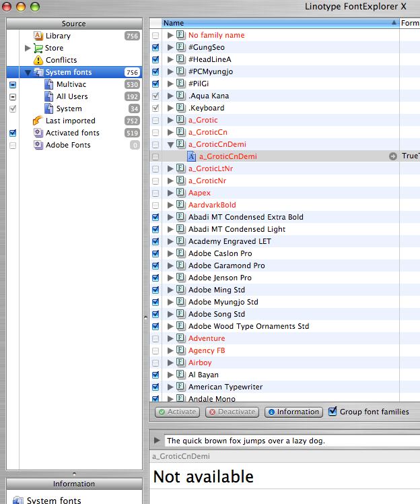Click the Last imported icon

click(38, 121)
